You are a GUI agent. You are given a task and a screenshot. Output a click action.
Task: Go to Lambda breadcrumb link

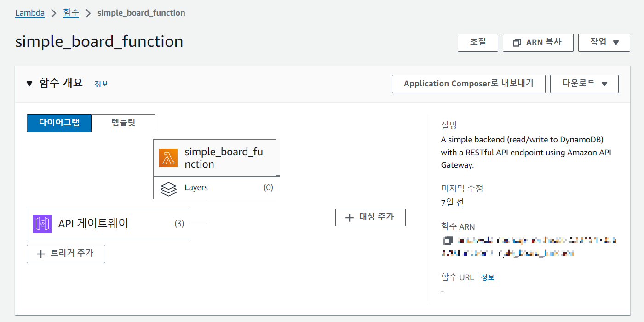(30, 13)
